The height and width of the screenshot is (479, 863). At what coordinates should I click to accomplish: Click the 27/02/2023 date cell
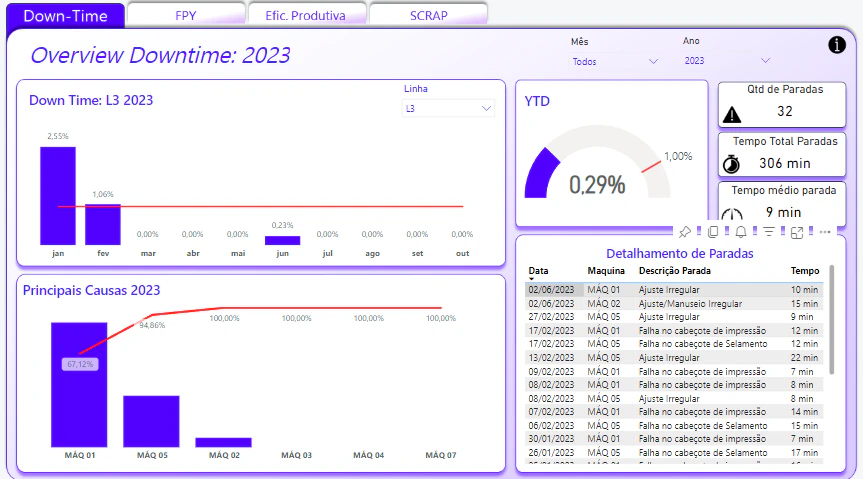[x=551, y=317]
